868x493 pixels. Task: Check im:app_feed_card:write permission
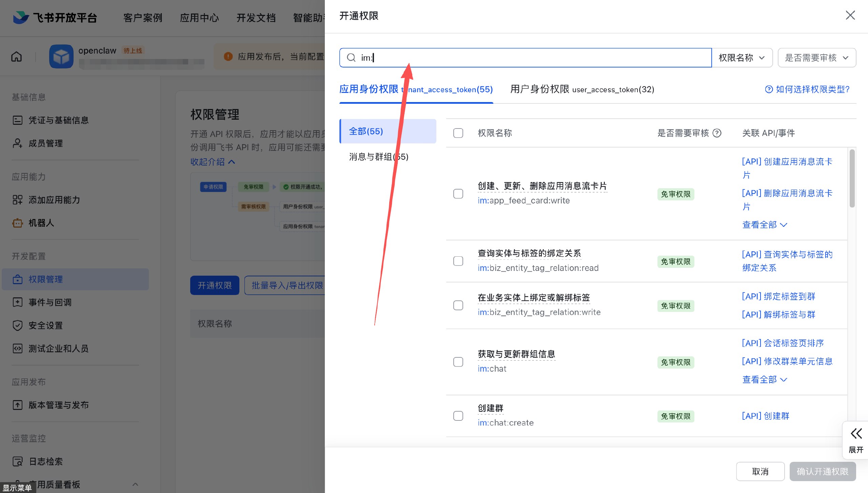458,194
